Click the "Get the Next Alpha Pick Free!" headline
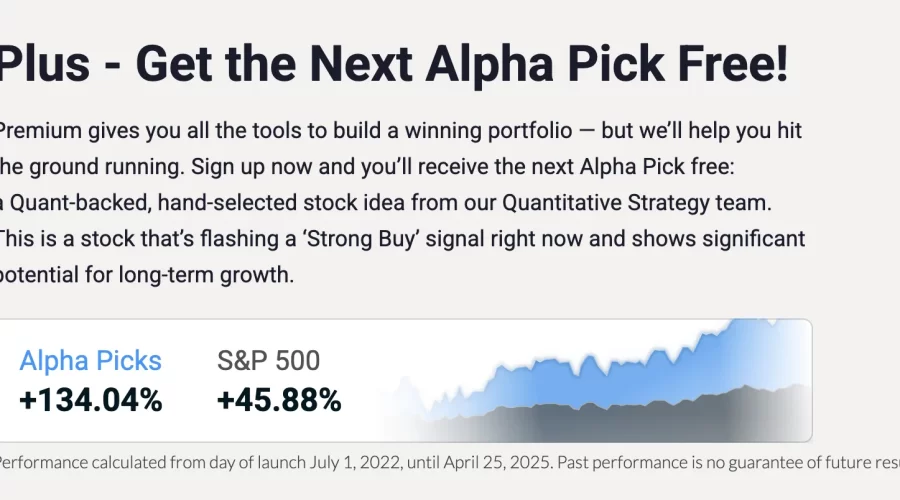 462,64
